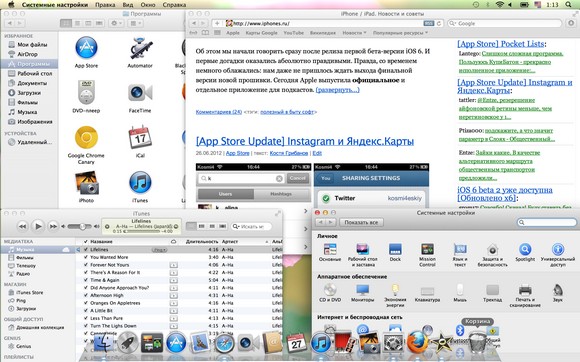The height and width of the screenshot is (362, 580).
Task: Open Окно menu in menu bar
Action: coord(148,5)
